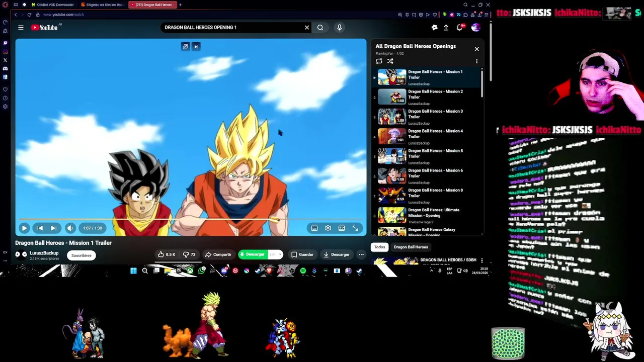Expand the green Descargar dropdown arrow
This screenshot has height=362, width=644.
280,254
